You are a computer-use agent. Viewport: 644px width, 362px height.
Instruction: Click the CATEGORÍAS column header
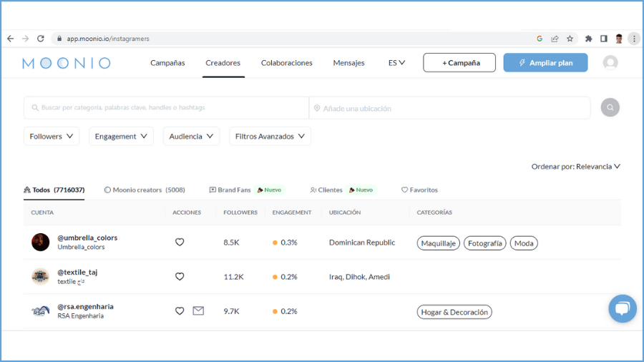[x=434, y=212]
